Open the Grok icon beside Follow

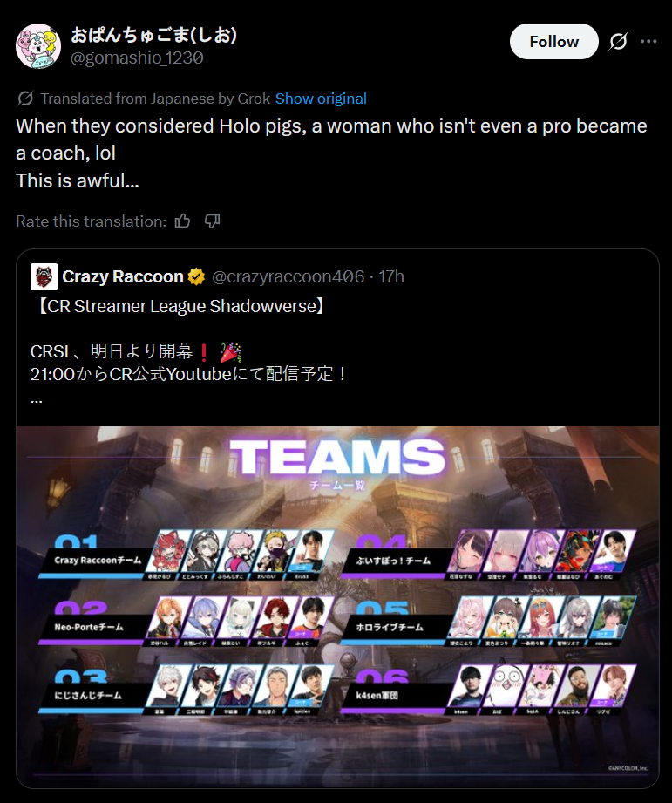tap(618, 42)
